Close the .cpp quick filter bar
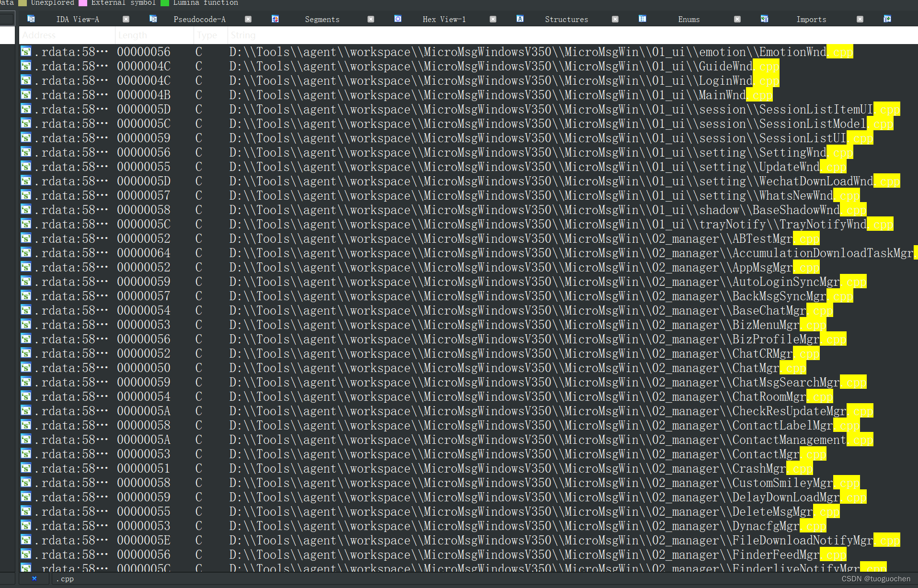Image resolution: width=918 pixels, height=588 pixels. pos(34,578)
